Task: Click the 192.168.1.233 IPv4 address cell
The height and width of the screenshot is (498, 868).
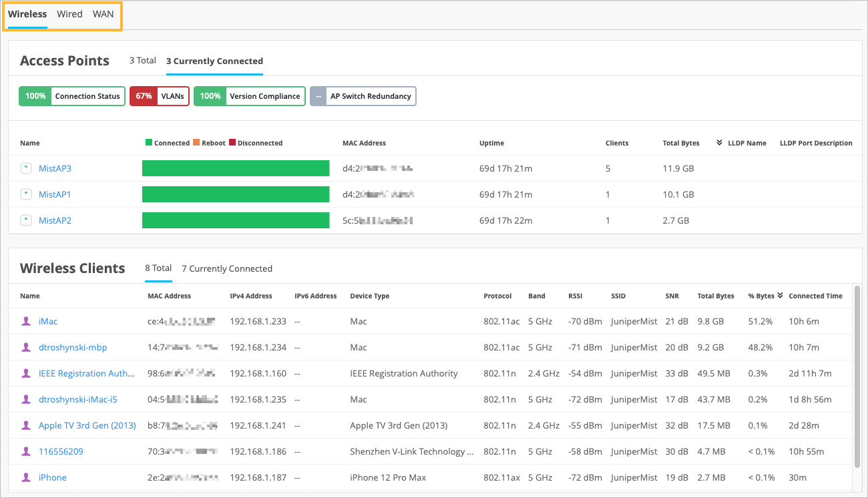Action: [x=258, y=321]
